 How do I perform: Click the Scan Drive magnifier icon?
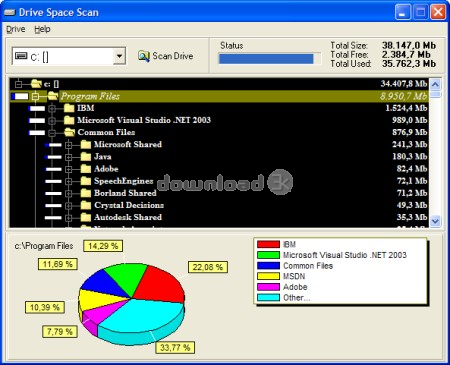[x=144, y=56]
